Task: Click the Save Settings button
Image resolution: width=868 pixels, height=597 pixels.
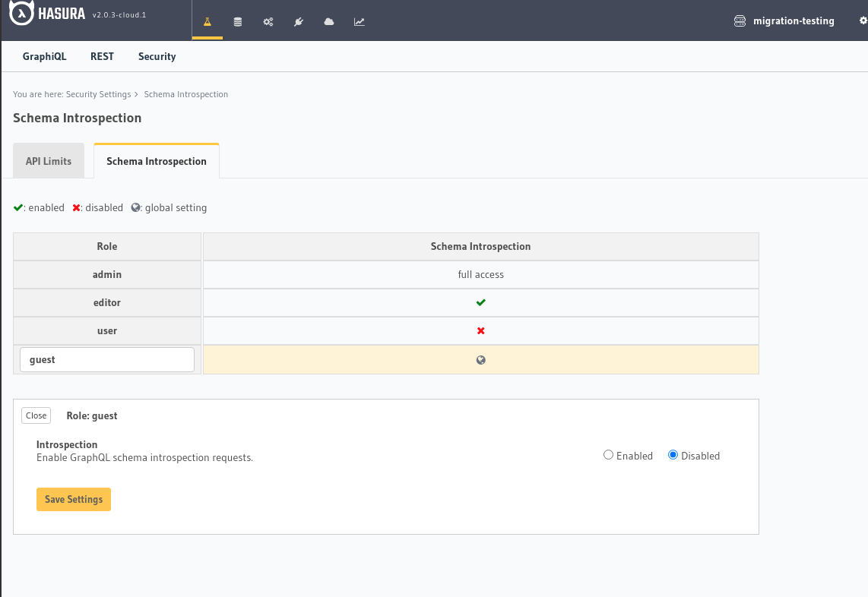Action: [74, 499]
